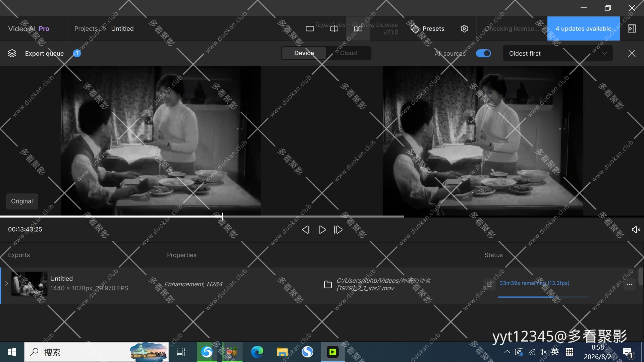Click the Video AI Pro logo
The image size is (644, 362).
coord(29,29)
